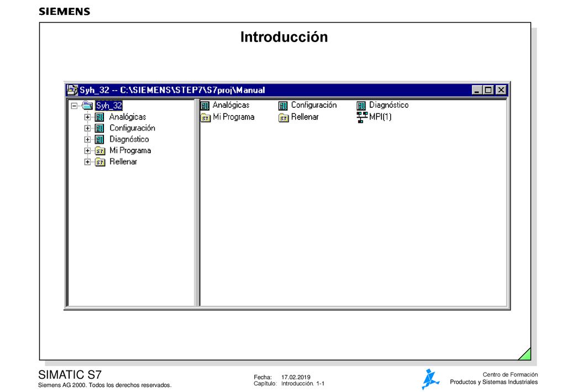The width and height of the screenshot is (566, 392).
Task: Select the MPI(1) network icon
Action: click(362, 117)
